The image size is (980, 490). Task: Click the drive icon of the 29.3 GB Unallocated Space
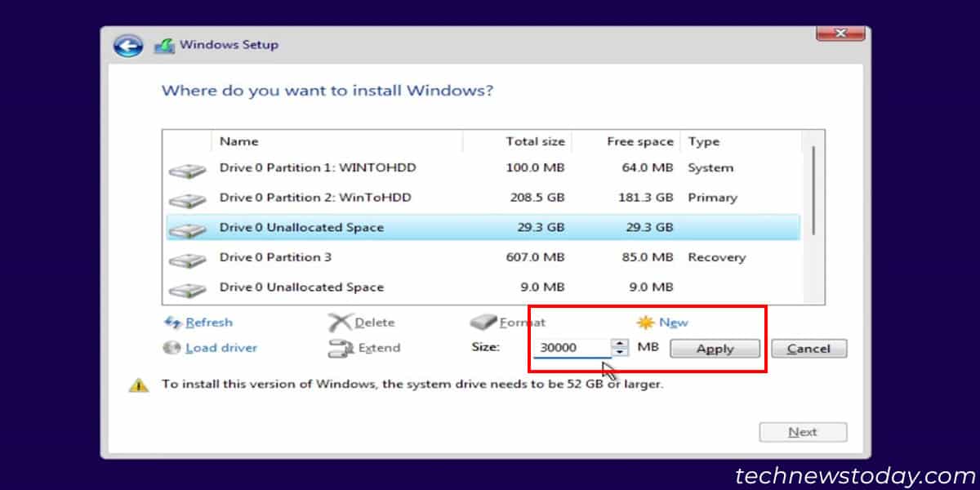pos(188,230)
